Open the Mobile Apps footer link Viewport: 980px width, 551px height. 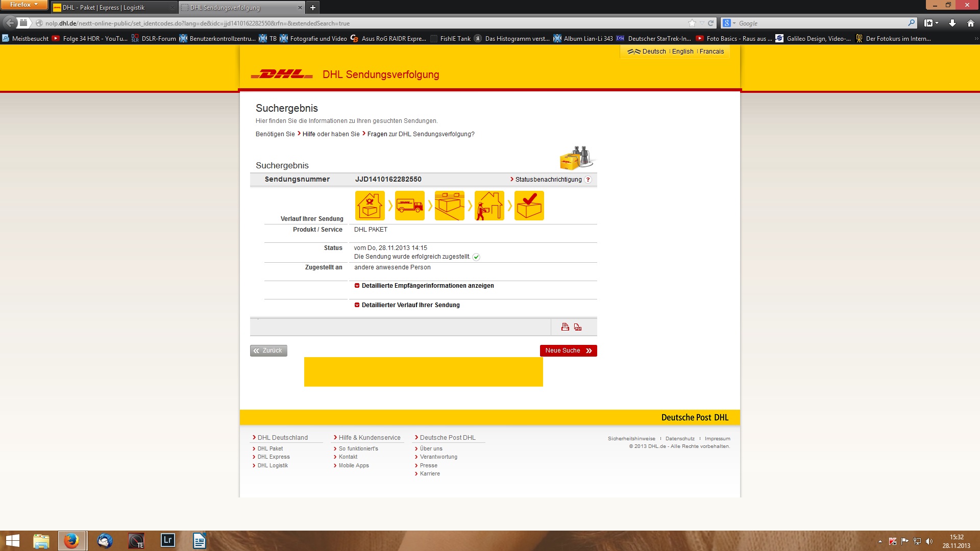[354, 466]
